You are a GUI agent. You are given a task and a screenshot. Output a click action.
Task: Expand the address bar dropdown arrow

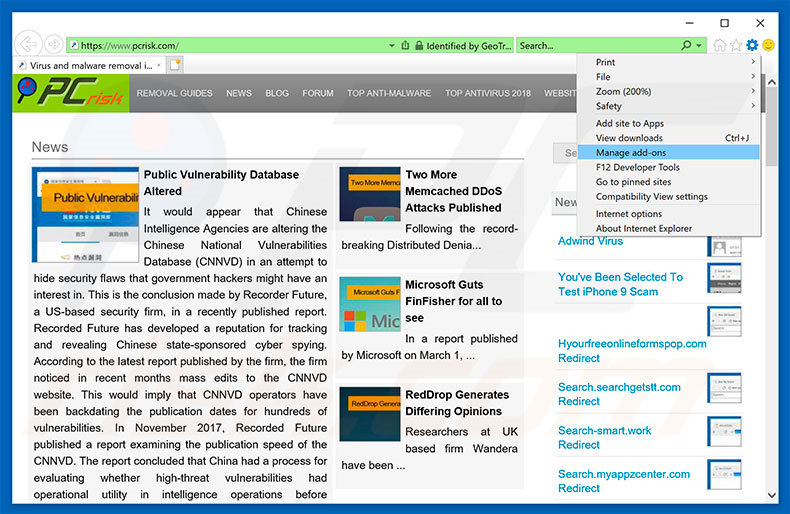[391, 45]
